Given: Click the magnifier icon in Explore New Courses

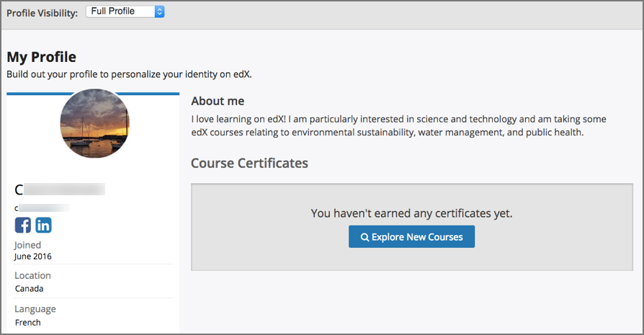Looking at the screenshot, I should coord(365,237).
